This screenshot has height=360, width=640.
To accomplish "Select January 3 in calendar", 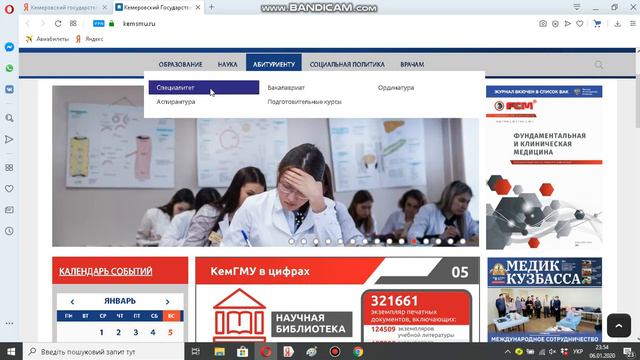I will [136, 332].
